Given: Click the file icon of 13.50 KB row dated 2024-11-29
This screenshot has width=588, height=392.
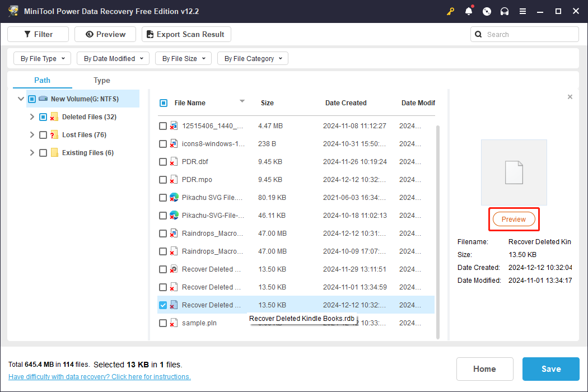Looking at the screenshot, I should pyautogui.click(x=174, y=269).
